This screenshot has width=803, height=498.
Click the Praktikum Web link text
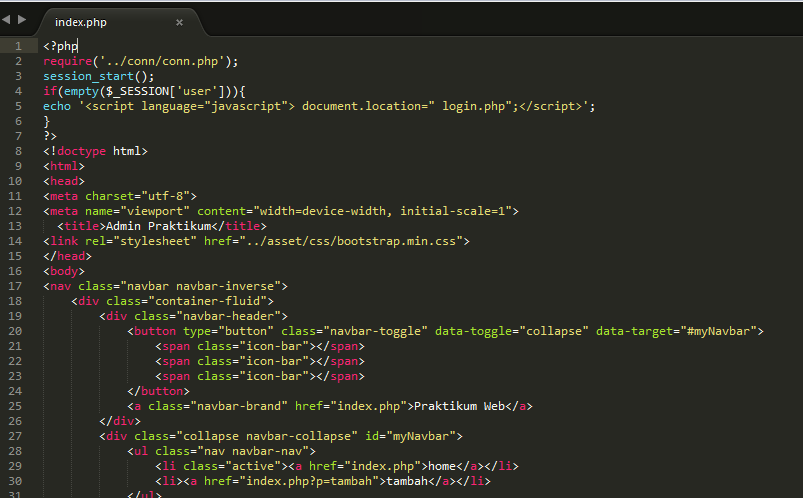(x=459, y=406)
